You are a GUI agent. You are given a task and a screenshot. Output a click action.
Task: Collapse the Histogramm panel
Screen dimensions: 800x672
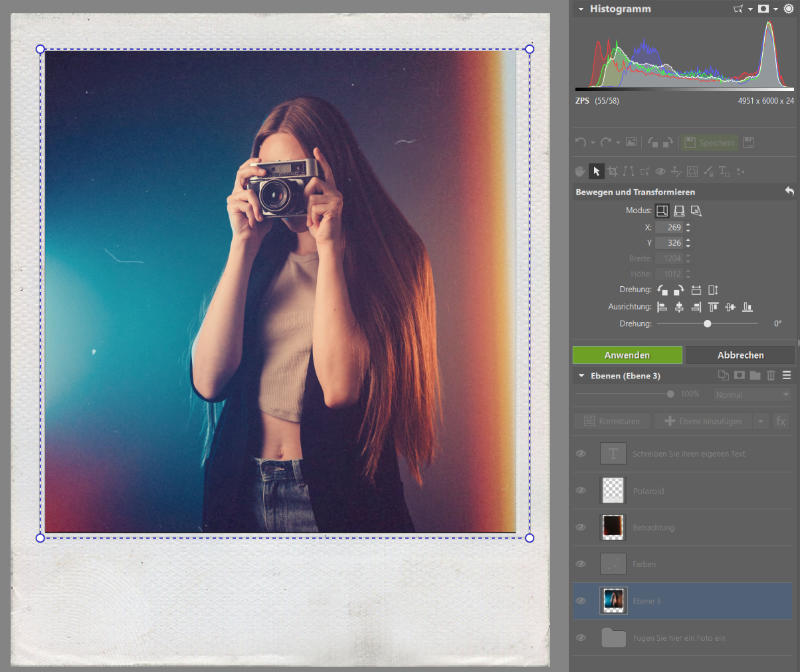point(580,9)
